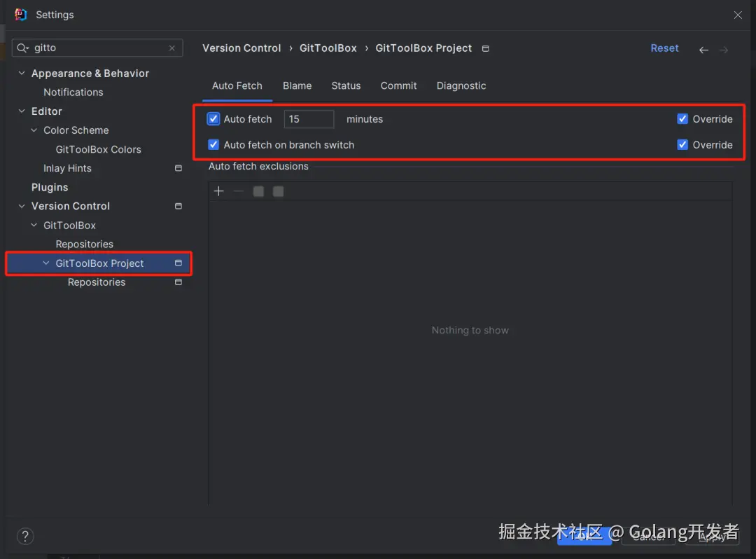Image resolution: width=756 pixels, height=559 pixels.
Task: Uncheck Override for Auto fetch on branch switch
Action: click(x=682, y=145)
